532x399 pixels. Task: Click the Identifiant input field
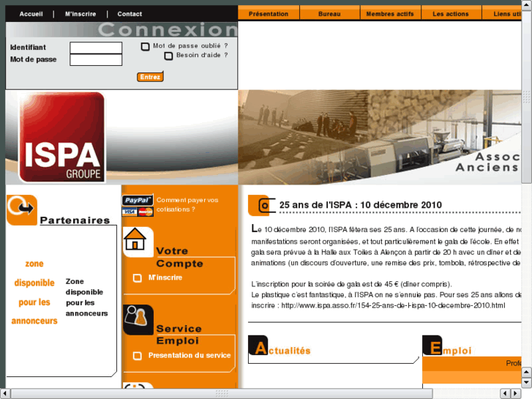pos(96,48)
